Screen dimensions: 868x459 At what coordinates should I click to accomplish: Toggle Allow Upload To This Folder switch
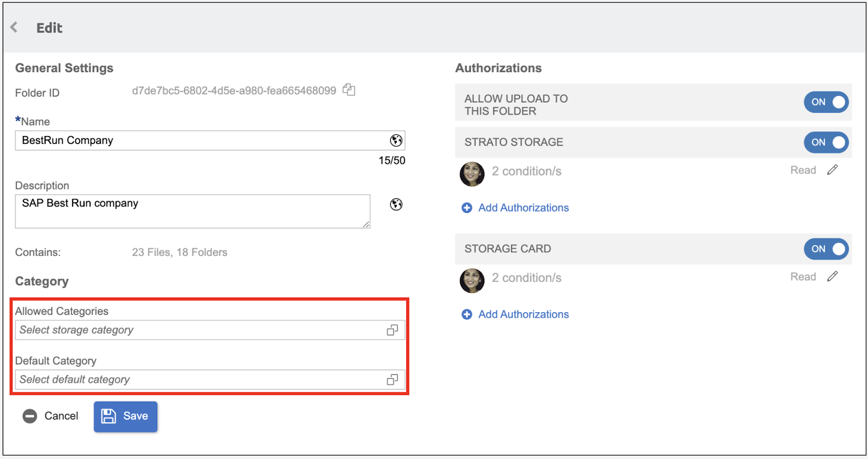pyautogui.click(x=826, y=102)
